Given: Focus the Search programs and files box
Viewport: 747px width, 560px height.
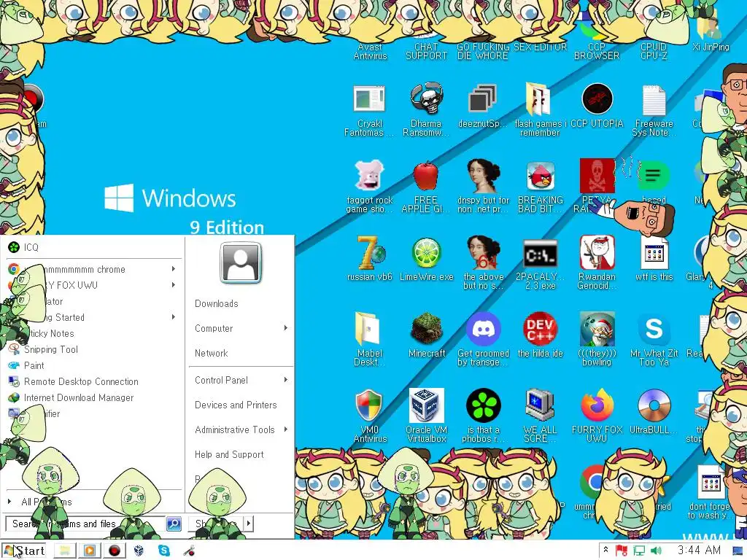Looking at the screenshot, I should 85,524.
